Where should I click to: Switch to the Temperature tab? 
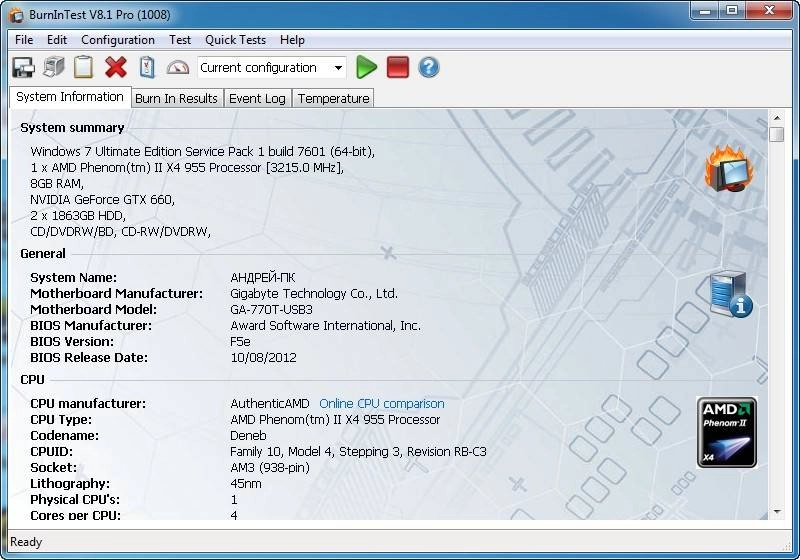pyautogui.click(x=333, y=98)
